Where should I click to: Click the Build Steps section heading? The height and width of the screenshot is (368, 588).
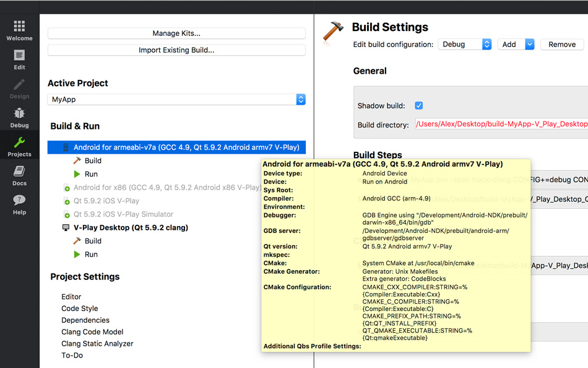(378, 155)
